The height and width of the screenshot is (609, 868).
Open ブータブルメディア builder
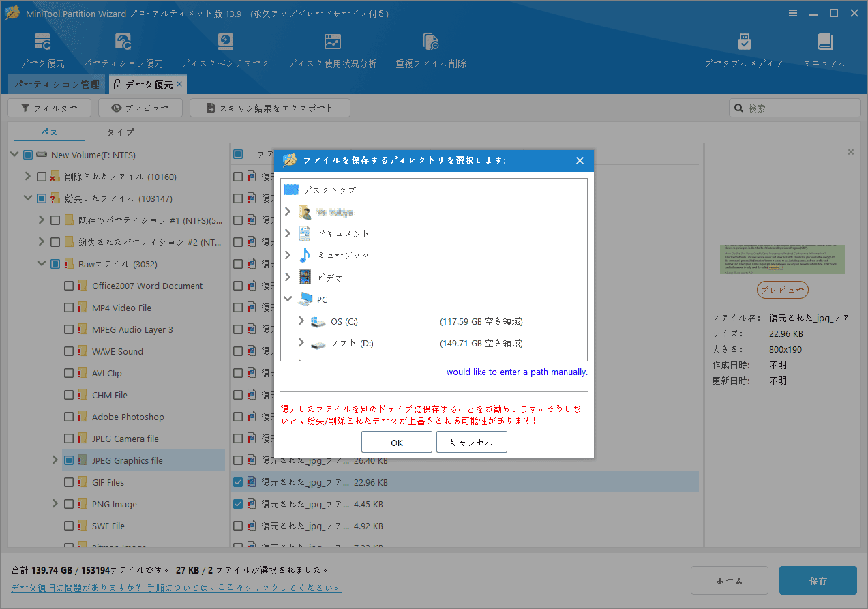744,50
